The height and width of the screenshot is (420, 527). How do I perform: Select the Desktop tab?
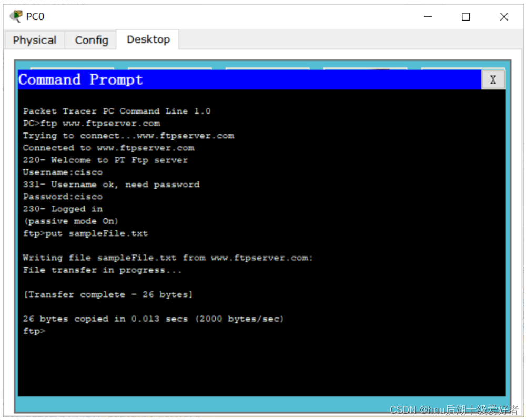pyautogui.click(x=148, y=39)
